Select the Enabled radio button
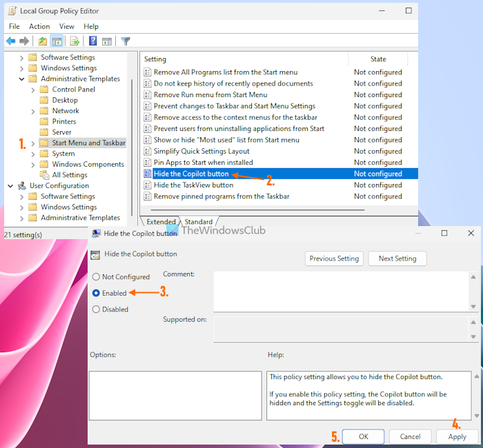Image resolution: width=483 pixels, height=448 pixels. click(96, 293)
